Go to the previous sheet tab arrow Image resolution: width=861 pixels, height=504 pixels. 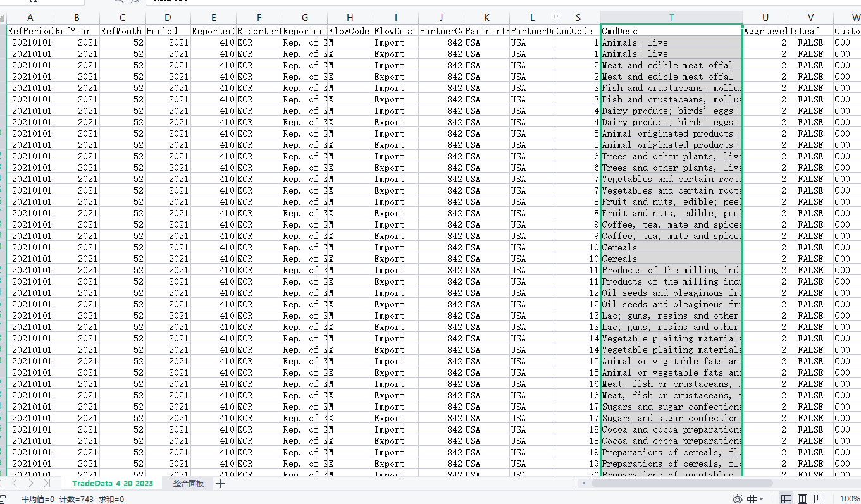(15, 483)
